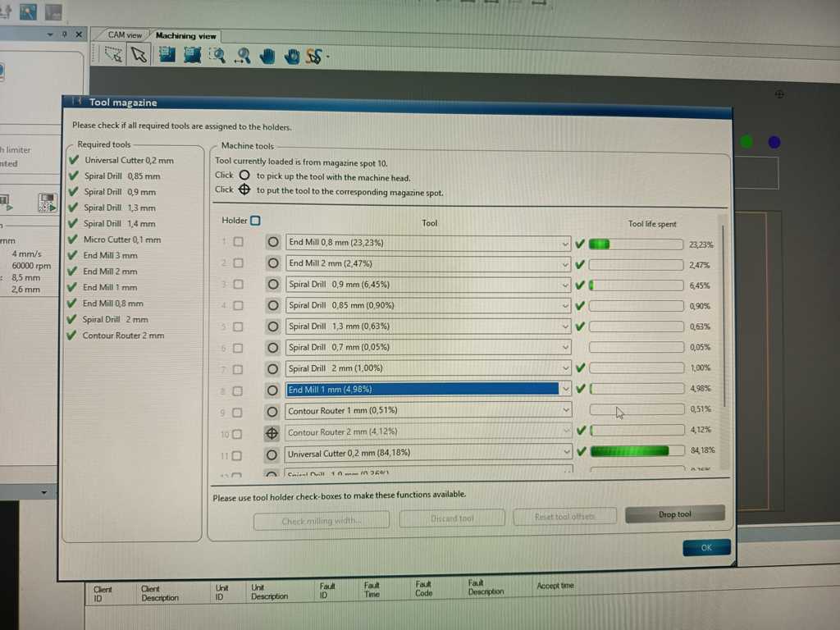Image resolution: width=840 pixels, height=630 pixels.
Task: Click the Drop tool button
Action: 675,514
